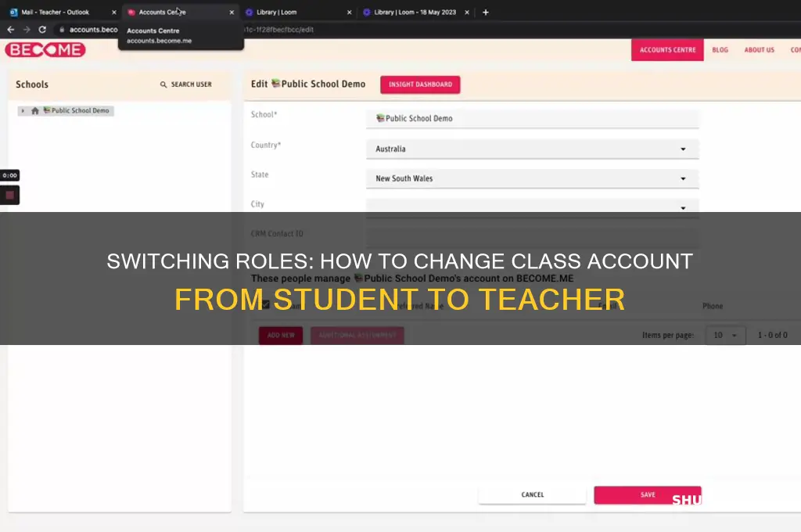The height and width of the screenshot is (532, 801).
Task: Reload the page with refresh icon
Action: click(42, 30)
